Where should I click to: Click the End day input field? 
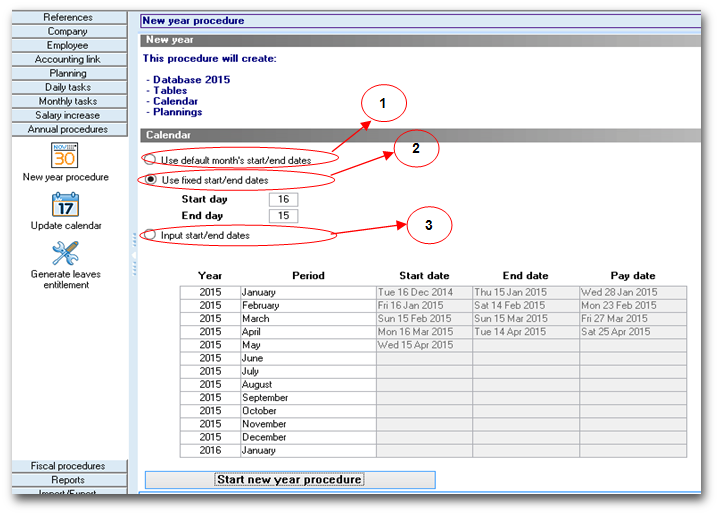283,215
